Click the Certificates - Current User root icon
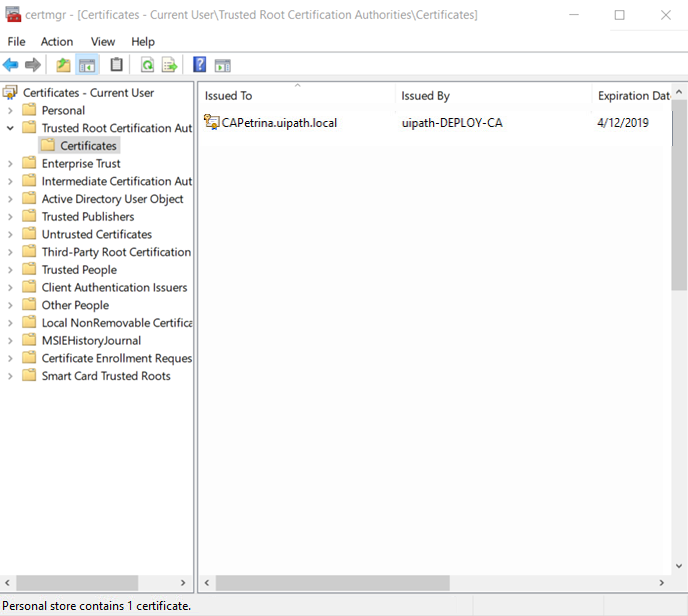Screen dimensions: 688x616 (10, 93)
